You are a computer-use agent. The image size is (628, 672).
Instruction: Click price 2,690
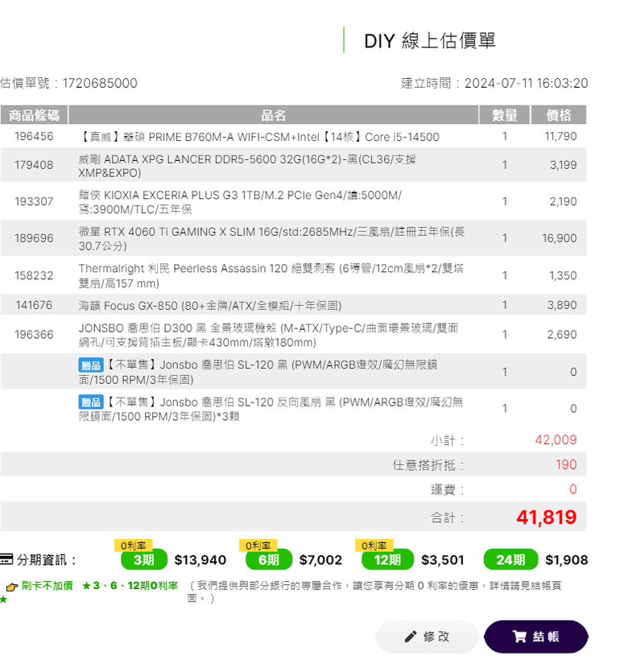[562, 334]
